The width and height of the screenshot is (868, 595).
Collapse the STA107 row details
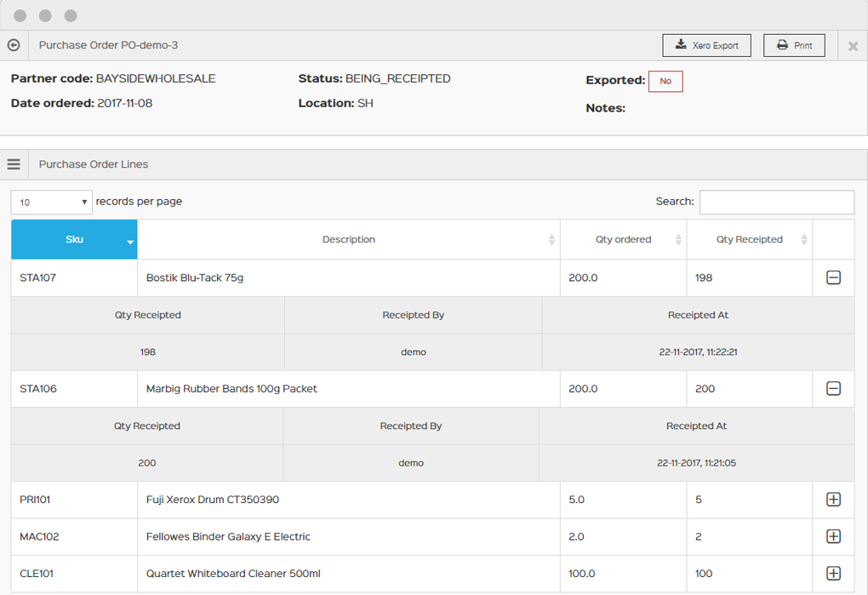833,277
